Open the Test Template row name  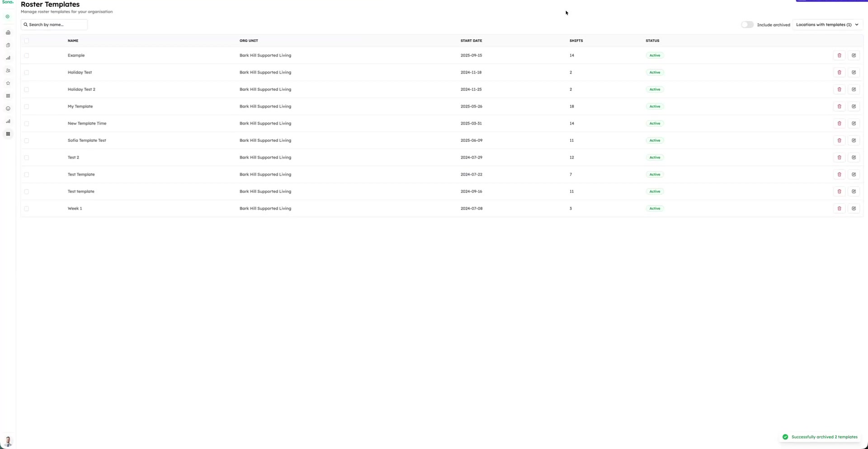coord(81,174)
